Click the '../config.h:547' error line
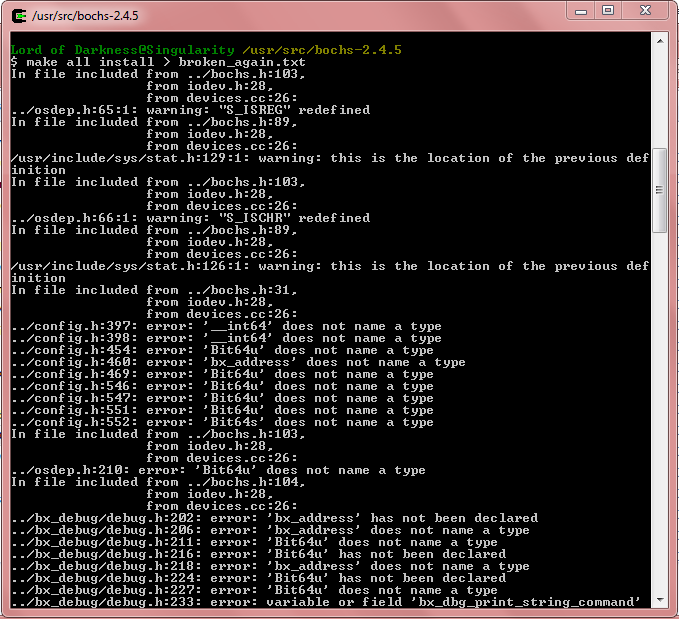This screenshot has width=679, height=619. click(222, 398)
